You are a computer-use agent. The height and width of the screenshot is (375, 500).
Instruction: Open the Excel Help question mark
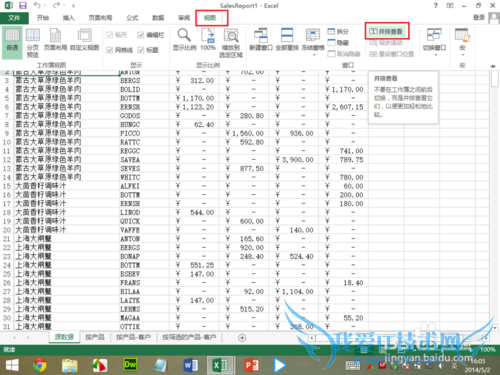point(436,6)
